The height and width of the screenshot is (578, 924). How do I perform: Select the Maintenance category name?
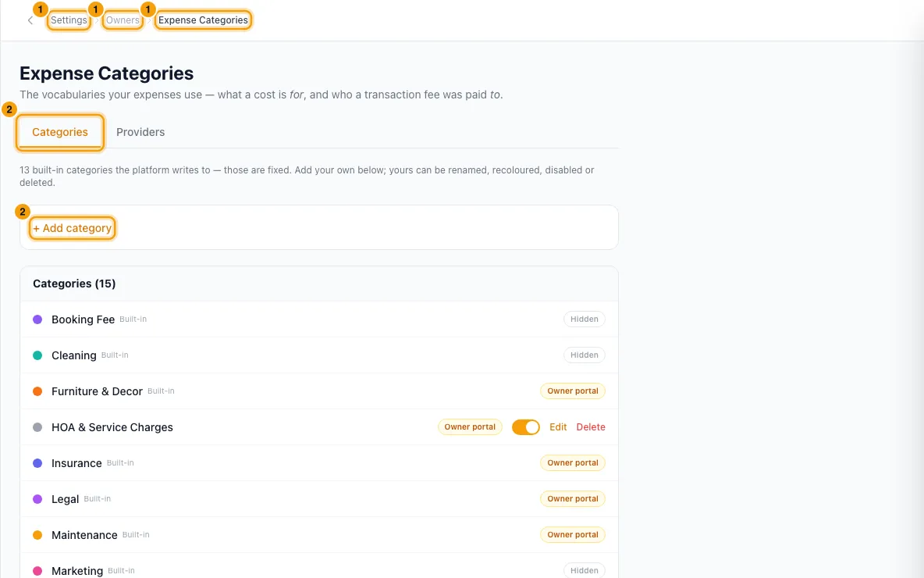[84, 536]
